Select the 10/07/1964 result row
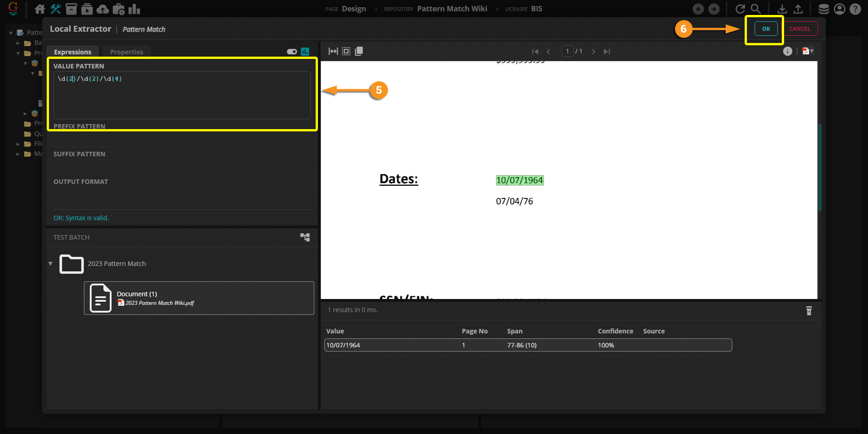The width and height of the screenshot is (868, 434). point(528,345)
